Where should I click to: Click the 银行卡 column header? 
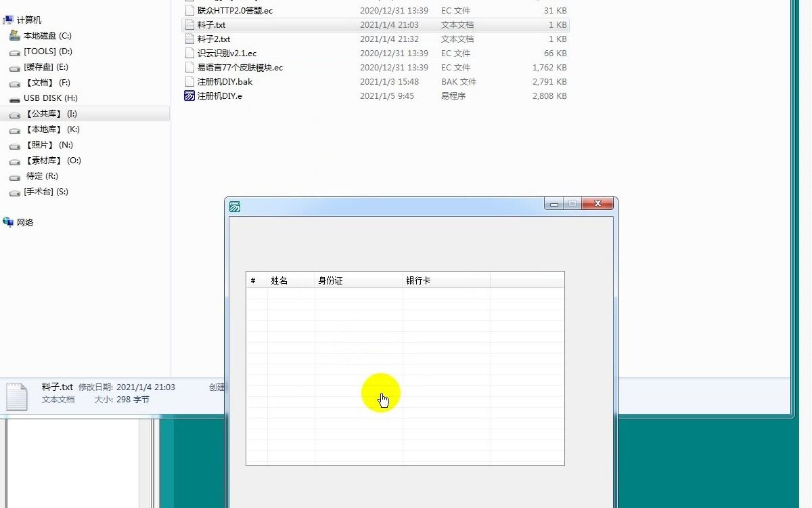coord(420,280)
